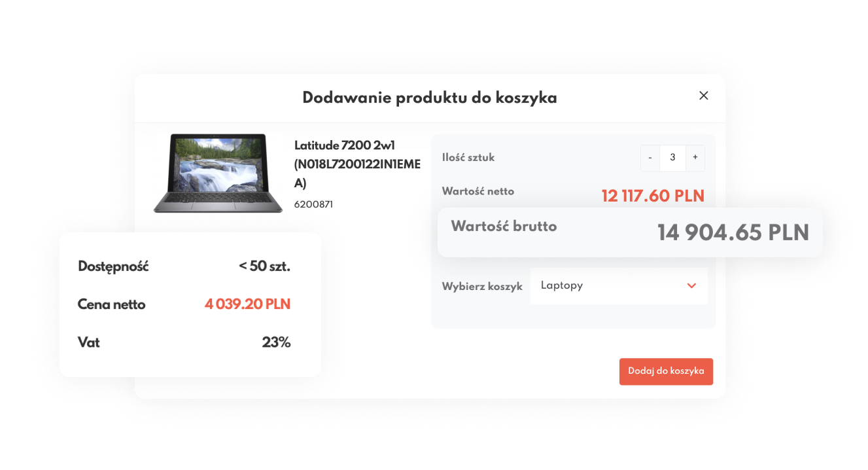Open the Laptopy basket dropdown
The height and width of the screenshot is (470, 868).
tap(619, 286)
